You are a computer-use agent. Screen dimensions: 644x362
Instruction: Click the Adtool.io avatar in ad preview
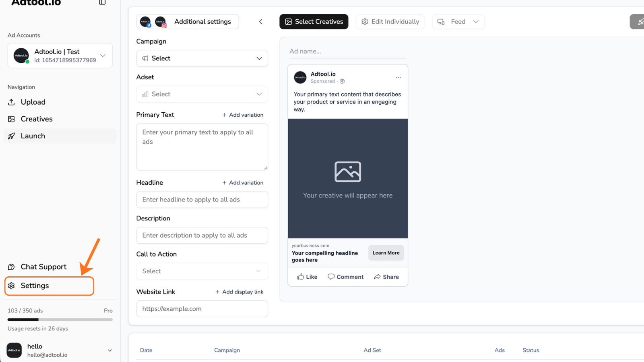tap(300, 77)
